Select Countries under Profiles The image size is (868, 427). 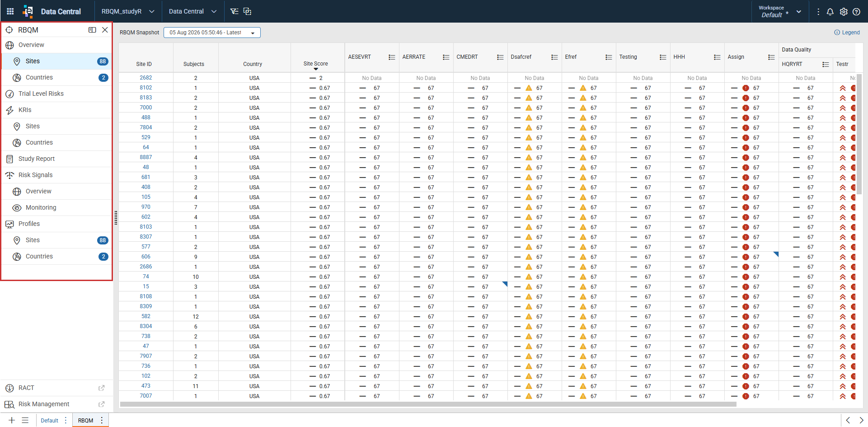tap(56, 256)
